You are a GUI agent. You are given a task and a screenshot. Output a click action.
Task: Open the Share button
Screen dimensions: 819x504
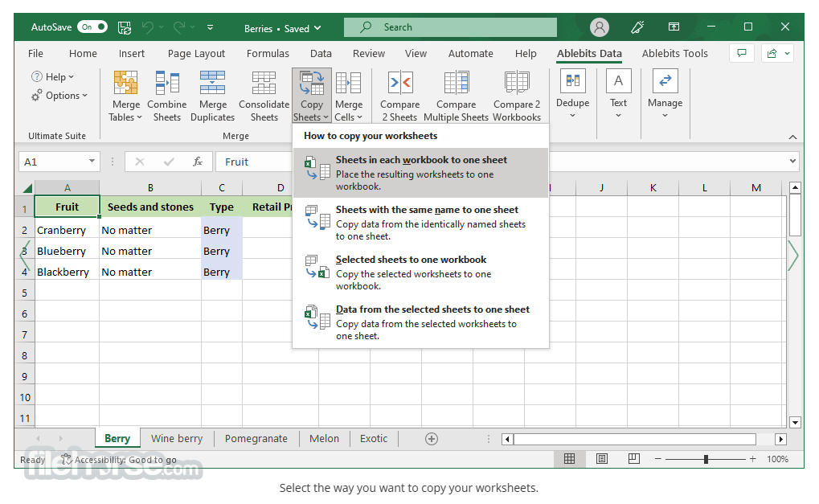click(778, 53)
